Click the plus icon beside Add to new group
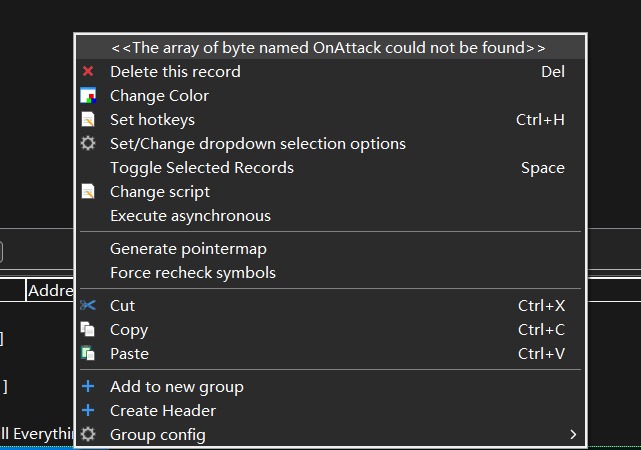This screenshot has height=450, width=641. click(88, 387)
